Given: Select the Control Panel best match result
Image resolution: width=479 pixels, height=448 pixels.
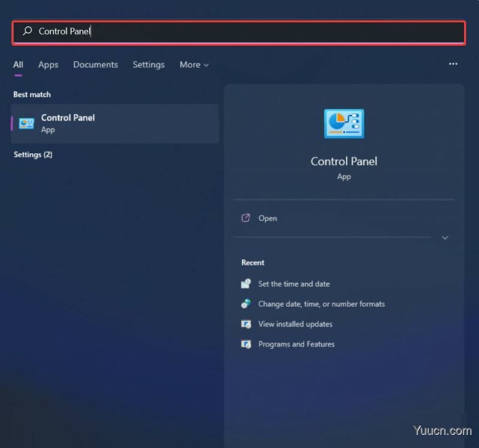Looking at the screenshot, I should point(115,124).
